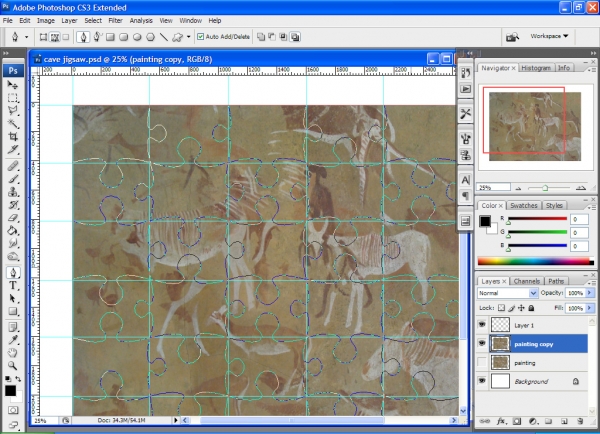
Task: Select the Clone Stamp tool
Action: (13, 192)
